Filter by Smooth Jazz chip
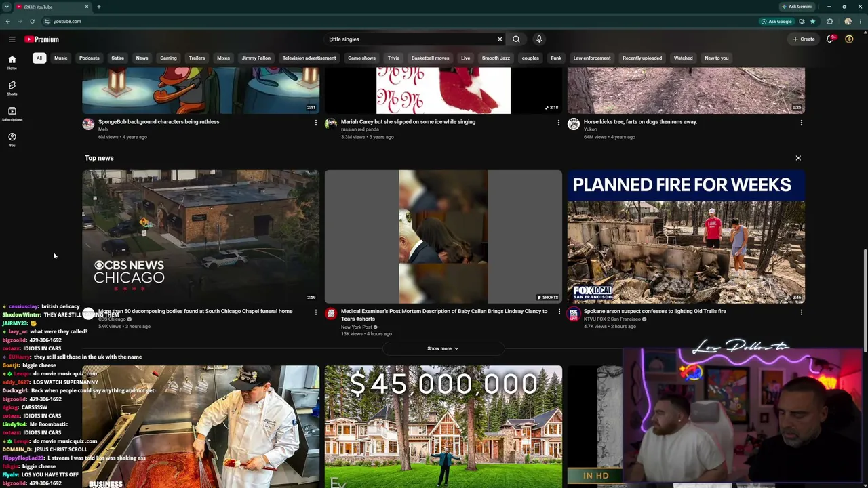The height and width of the screenshot is (488, 868). point(496,58)
